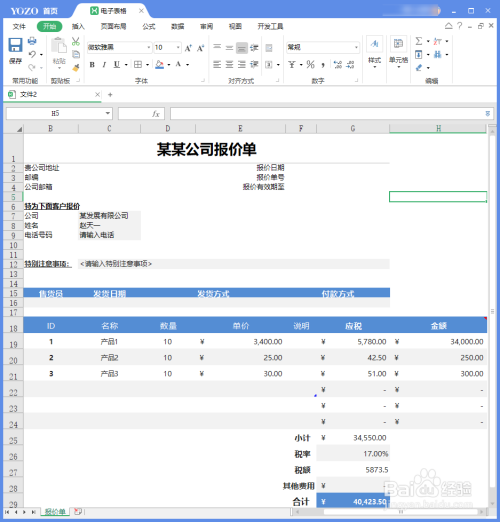The width and height of the screenshot is (500, 522).
Task: Click the help question mark icon
Action: (x=460, y=26)
